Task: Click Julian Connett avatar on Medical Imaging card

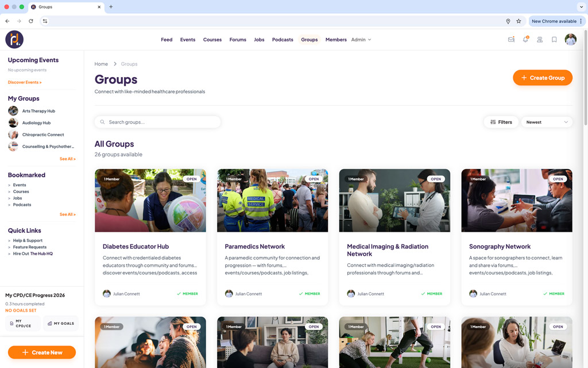Action: coord(351,294)
